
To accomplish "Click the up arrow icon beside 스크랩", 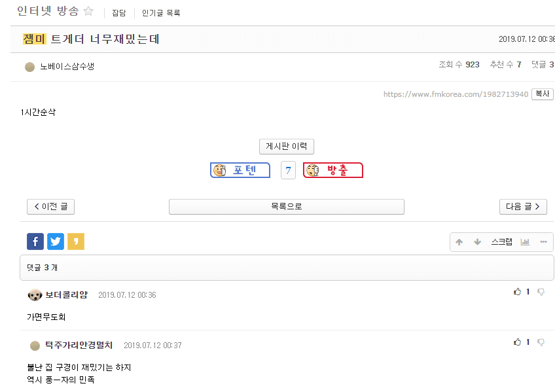I will (459, 242).
